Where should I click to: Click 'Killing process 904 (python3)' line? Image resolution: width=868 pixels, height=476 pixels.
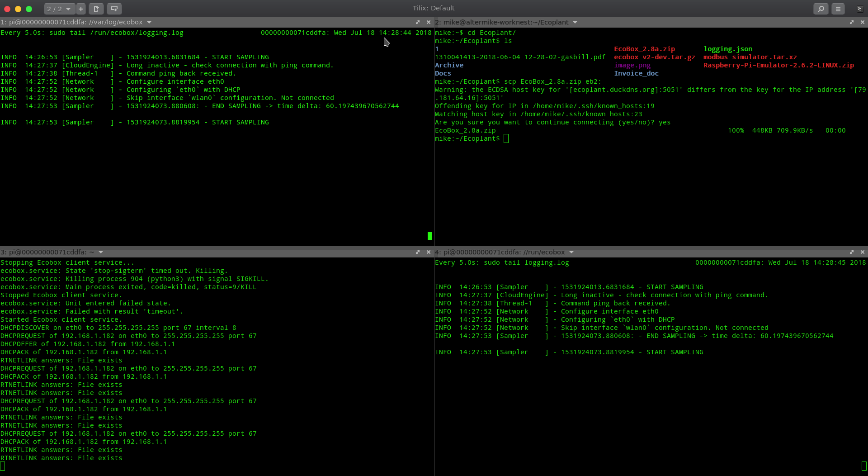(135, 279)
